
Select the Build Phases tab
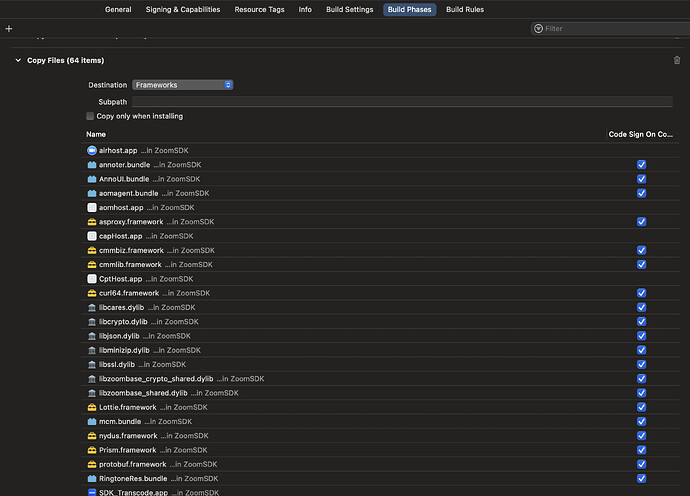pyautogui.click(x=409, y=9)
